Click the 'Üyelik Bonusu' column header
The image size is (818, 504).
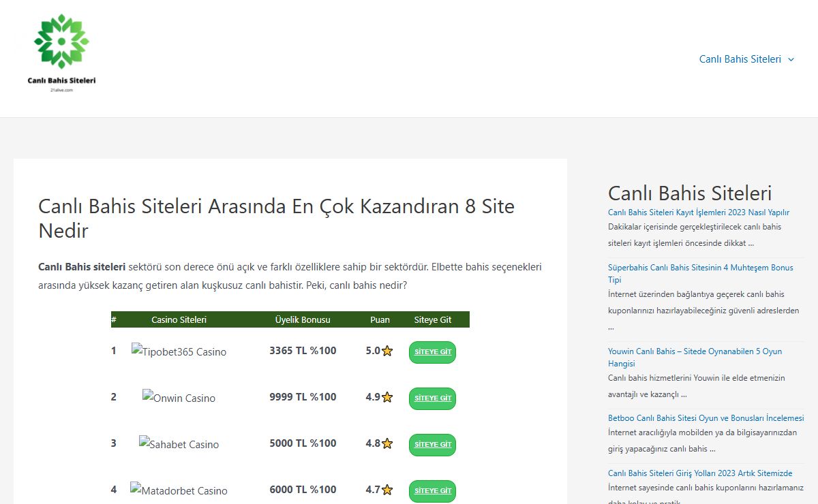pyautogui.click(x=303, y=319)
